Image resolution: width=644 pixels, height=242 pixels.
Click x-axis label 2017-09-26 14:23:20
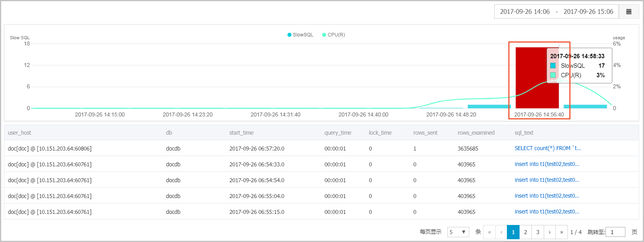pyautogui.click(x=188, y=114)
